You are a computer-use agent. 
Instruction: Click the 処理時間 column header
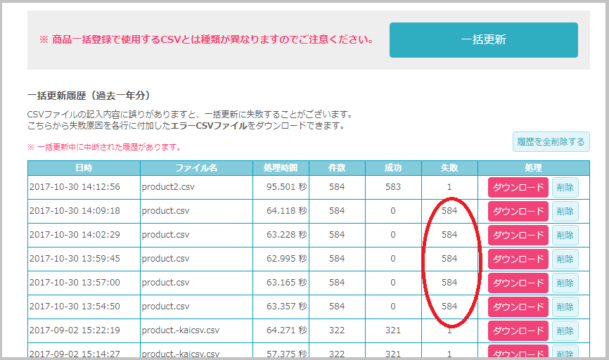click(280, 168)
